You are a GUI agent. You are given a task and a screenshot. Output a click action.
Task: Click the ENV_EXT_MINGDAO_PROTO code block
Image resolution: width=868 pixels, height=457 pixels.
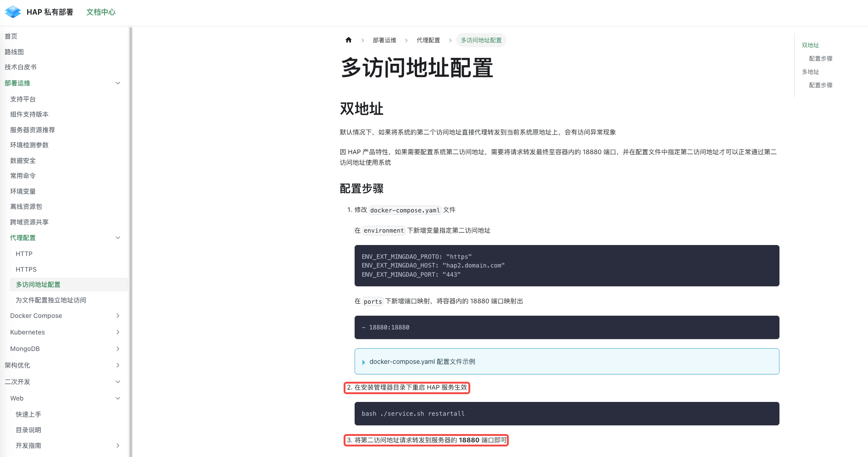(x=567, y=266)
